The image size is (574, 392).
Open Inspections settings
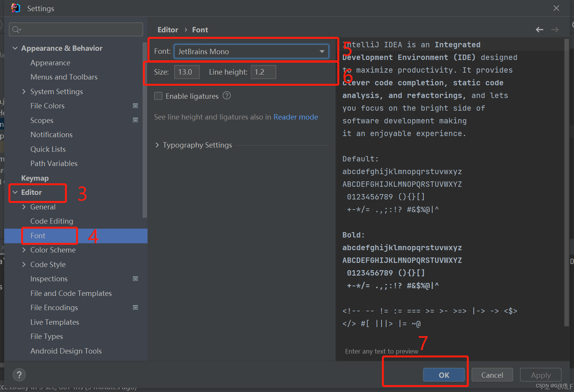click(49, 279)
